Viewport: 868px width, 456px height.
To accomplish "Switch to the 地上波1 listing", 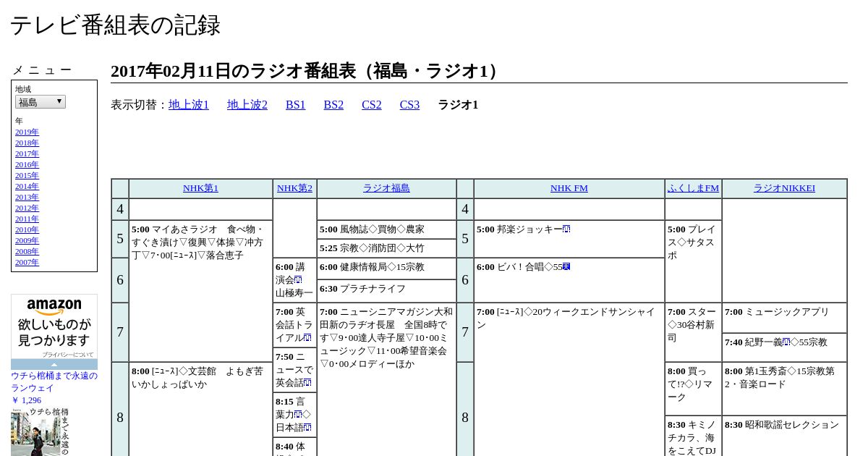I will point(189,105).
